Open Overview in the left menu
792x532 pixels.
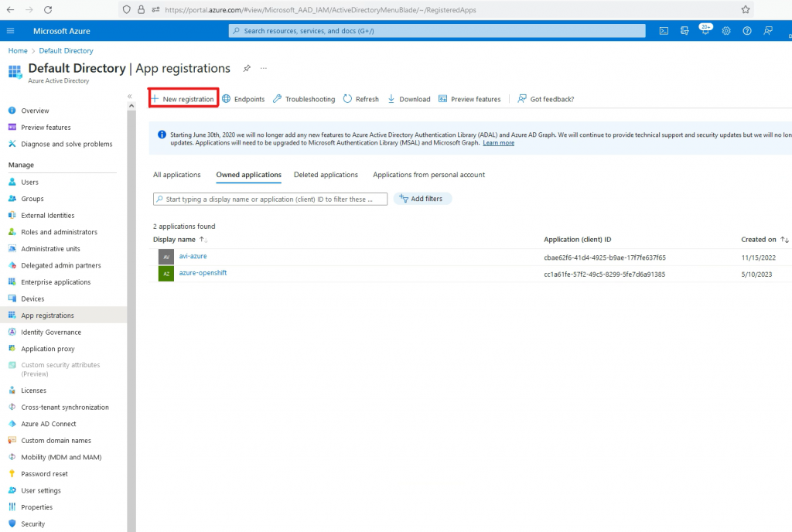point(35,111)
